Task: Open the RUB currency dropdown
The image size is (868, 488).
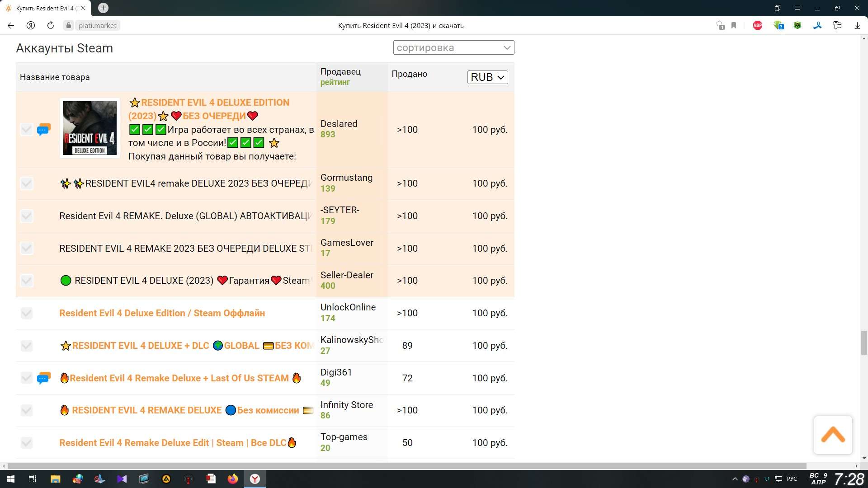Action: pos(487,77)
